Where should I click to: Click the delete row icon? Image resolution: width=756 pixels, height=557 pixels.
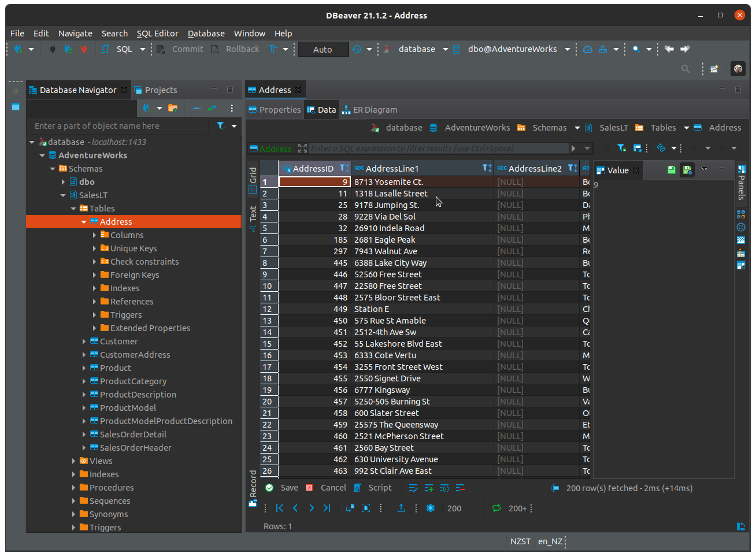tap(460, 488)
